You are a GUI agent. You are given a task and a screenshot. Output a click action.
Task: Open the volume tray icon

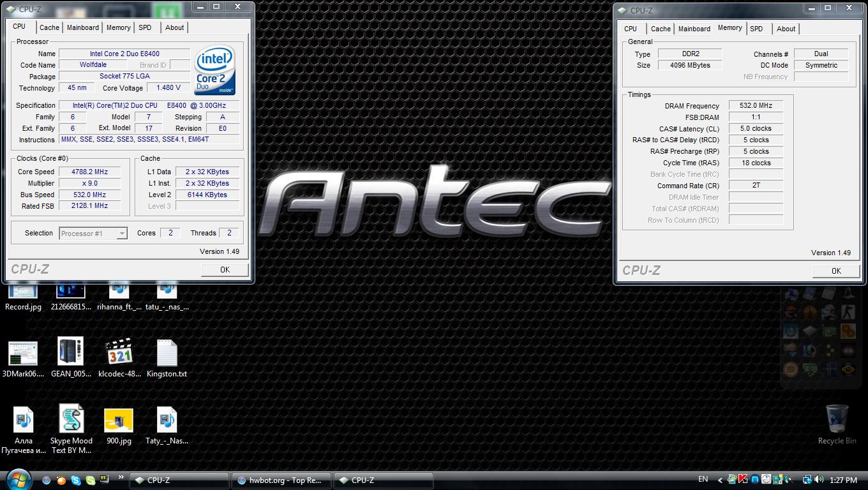coord(819,480)
